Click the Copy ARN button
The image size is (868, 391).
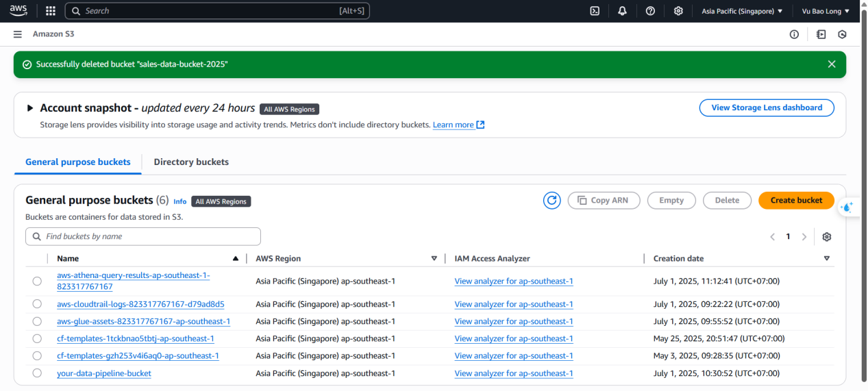(x=604, y=201)
